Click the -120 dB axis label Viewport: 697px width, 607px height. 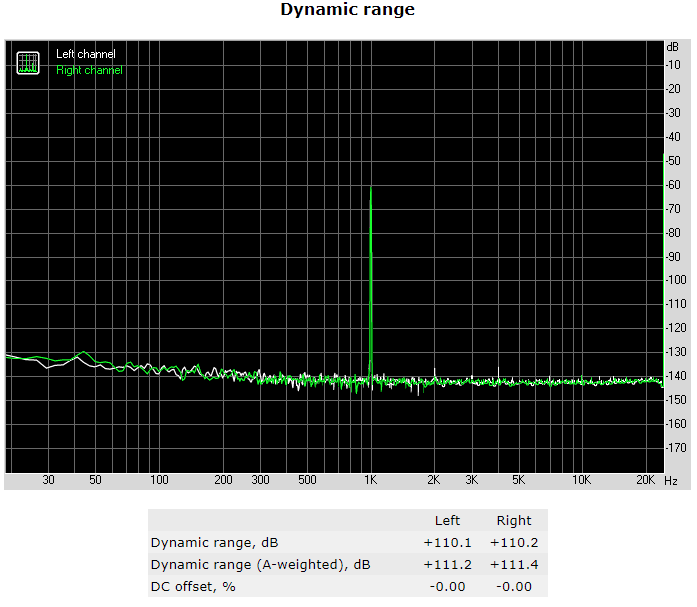[x=676, y=328]
